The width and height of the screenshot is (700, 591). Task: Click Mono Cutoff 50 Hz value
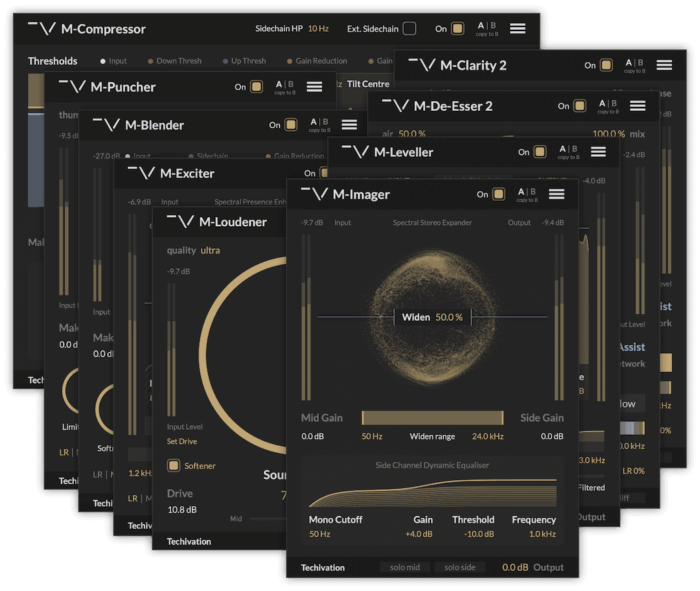[320, 534]
